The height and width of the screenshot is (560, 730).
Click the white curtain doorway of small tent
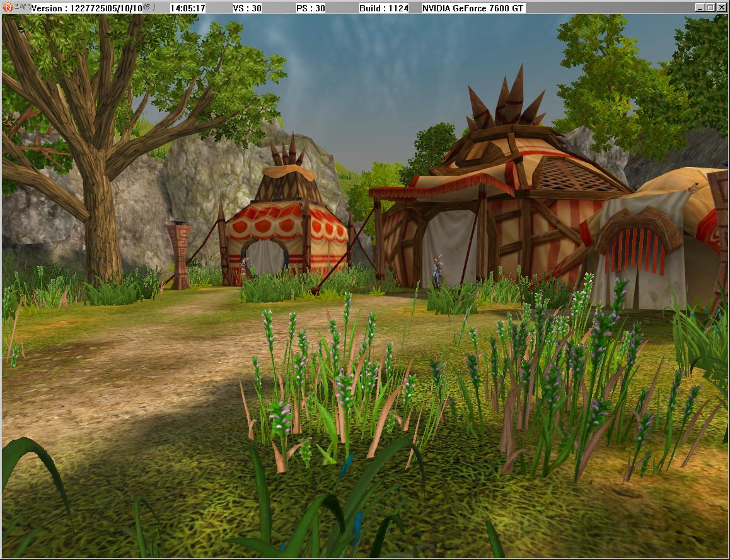(x=265, y=257)
